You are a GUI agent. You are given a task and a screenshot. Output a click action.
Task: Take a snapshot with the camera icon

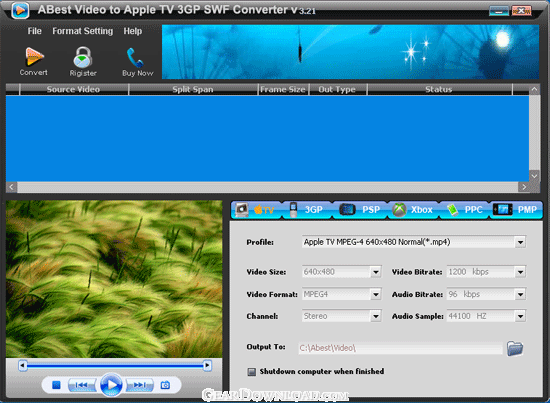coord(165,385)
